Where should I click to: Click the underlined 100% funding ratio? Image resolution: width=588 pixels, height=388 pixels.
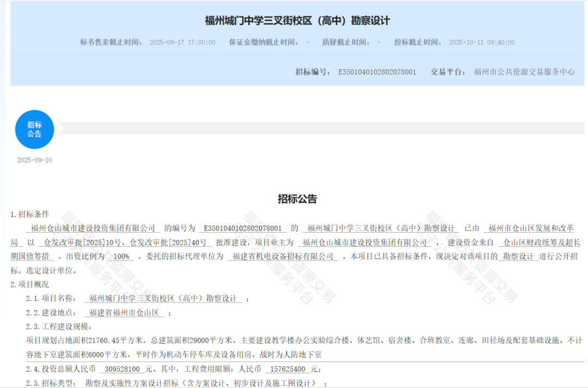coord(121,256)
